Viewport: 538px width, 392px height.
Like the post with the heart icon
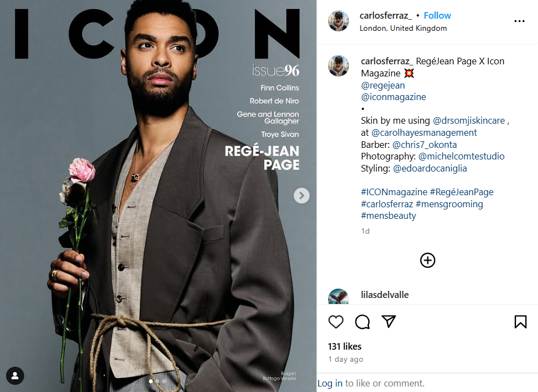(x=336, y=322)
